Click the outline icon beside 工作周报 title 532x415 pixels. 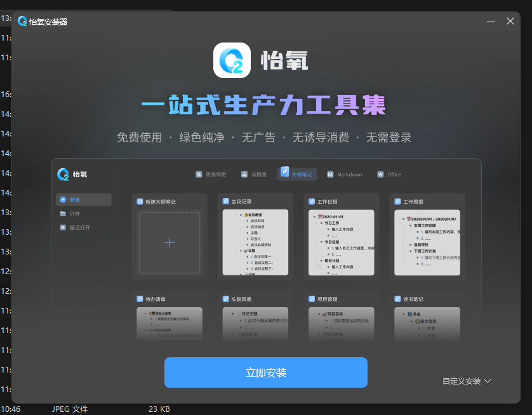click(x=397, y=202)
